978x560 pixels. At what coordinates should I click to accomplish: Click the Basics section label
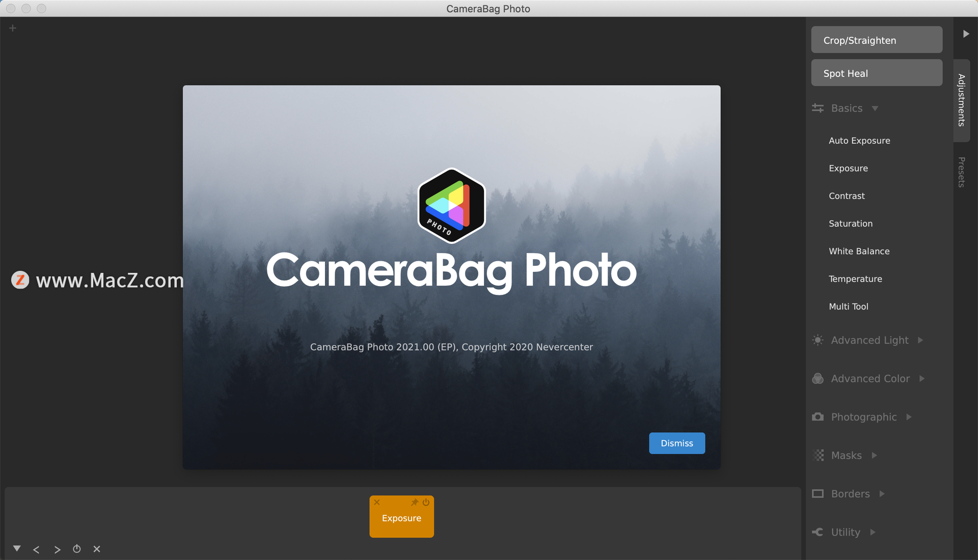click(847, 108)
